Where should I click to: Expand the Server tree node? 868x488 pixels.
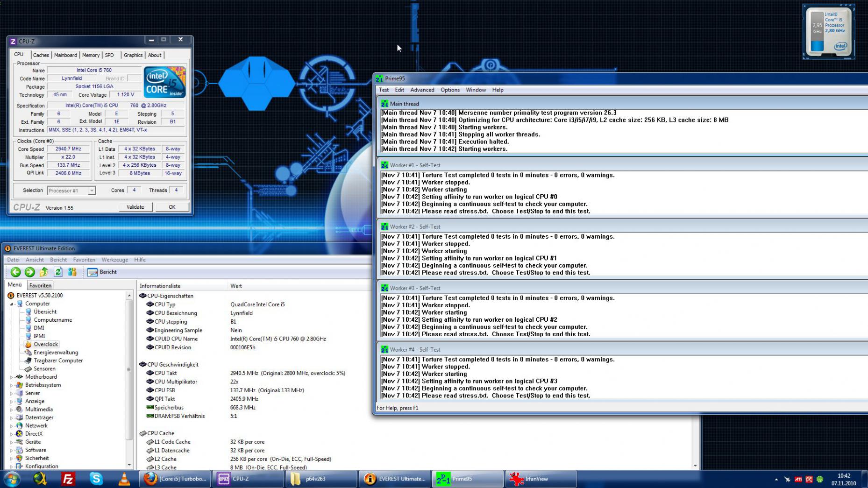(x=12, y=393)
